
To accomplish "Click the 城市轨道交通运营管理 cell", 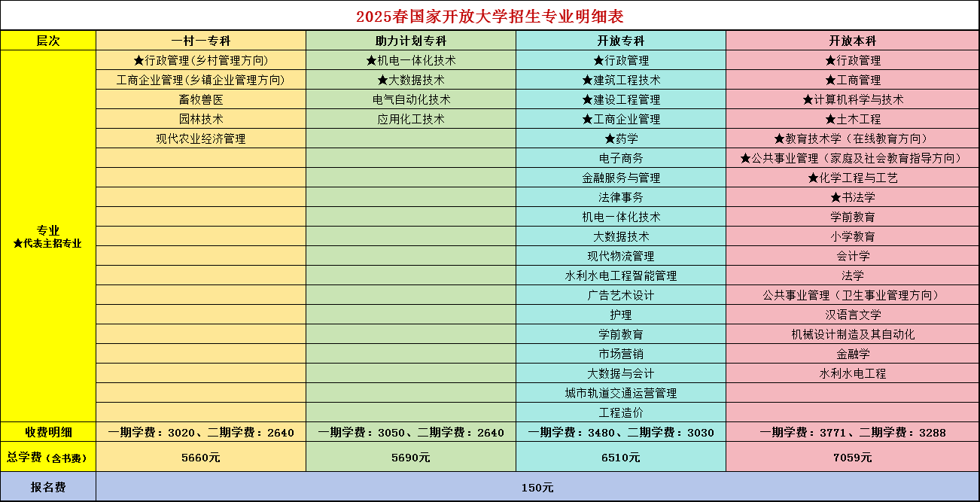I will click(621, 393).
